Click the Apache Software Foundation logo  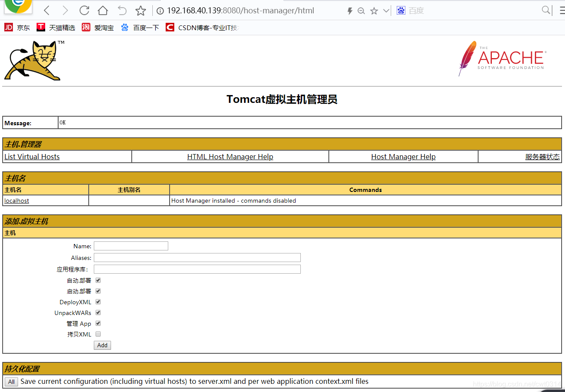pos(502,59)
